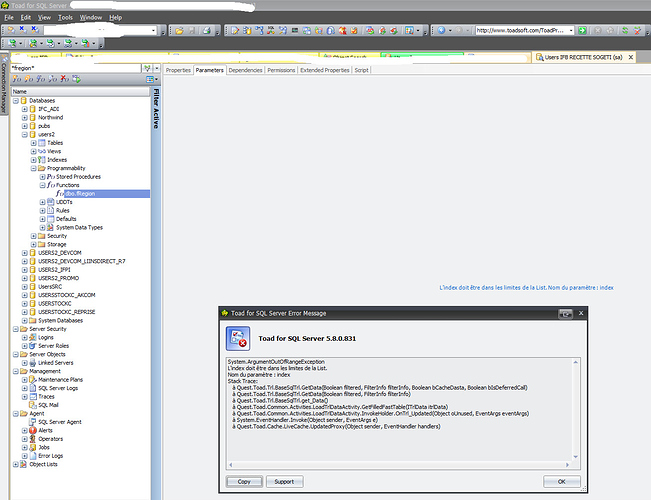Click the New Connection toolbar icon
This screenshot has width=651, height=500.
[11, 30]
